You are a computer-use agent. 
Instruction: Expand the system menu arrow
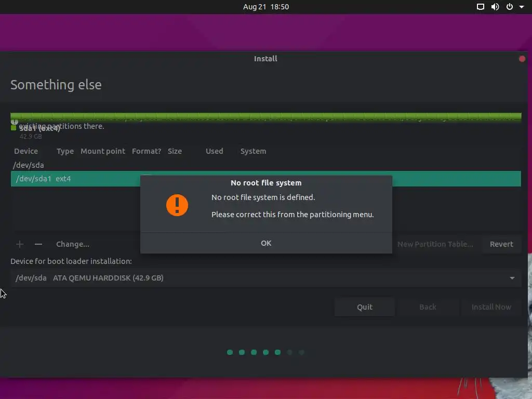[522, 7]
